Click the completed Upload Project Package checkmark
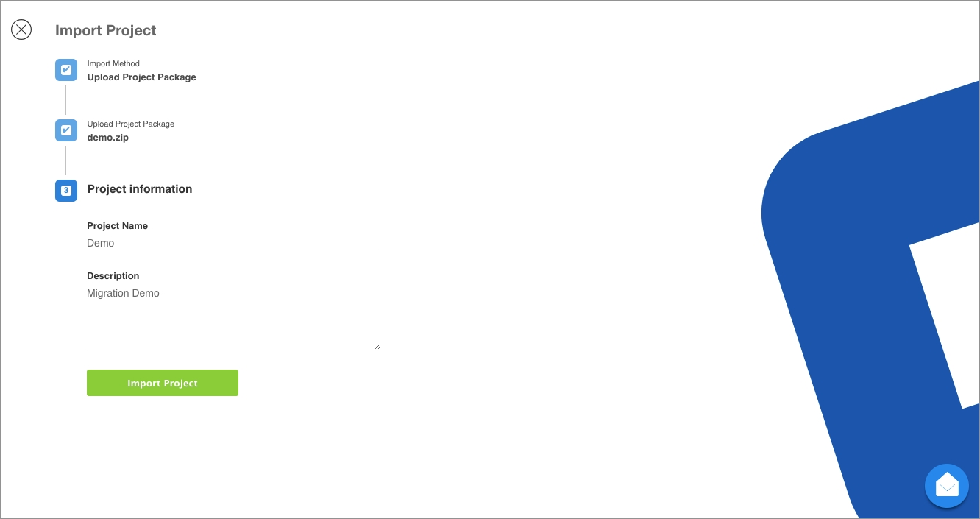980x519 pixels. [66, 130]
